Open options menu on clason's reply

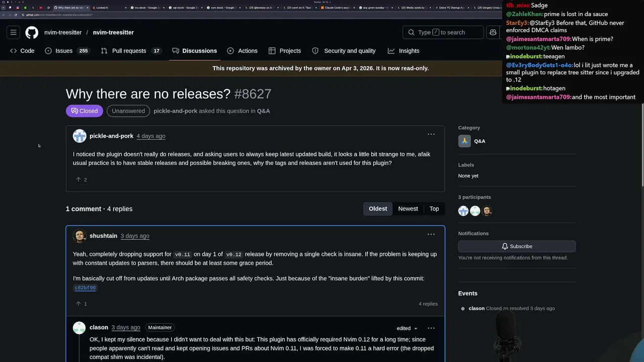pos(431,328)
